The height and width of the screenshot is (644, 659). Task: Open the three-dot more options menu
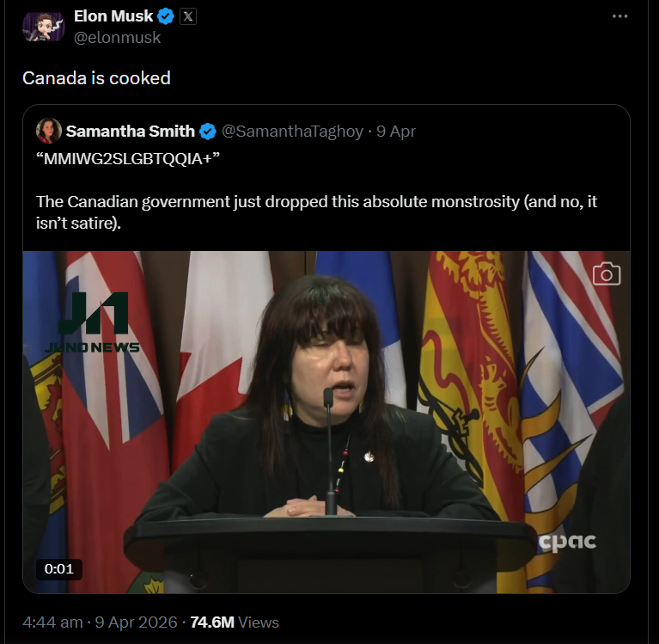click(x=619, y=17)
